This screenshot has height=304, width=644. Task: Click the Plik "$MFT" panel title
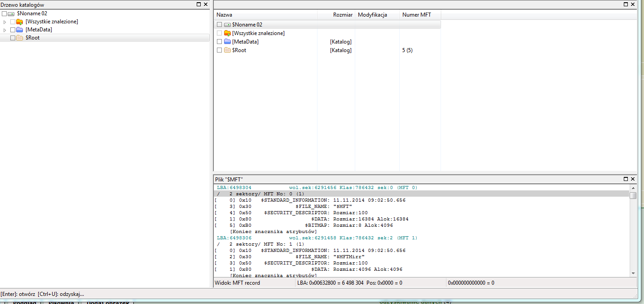229,179
